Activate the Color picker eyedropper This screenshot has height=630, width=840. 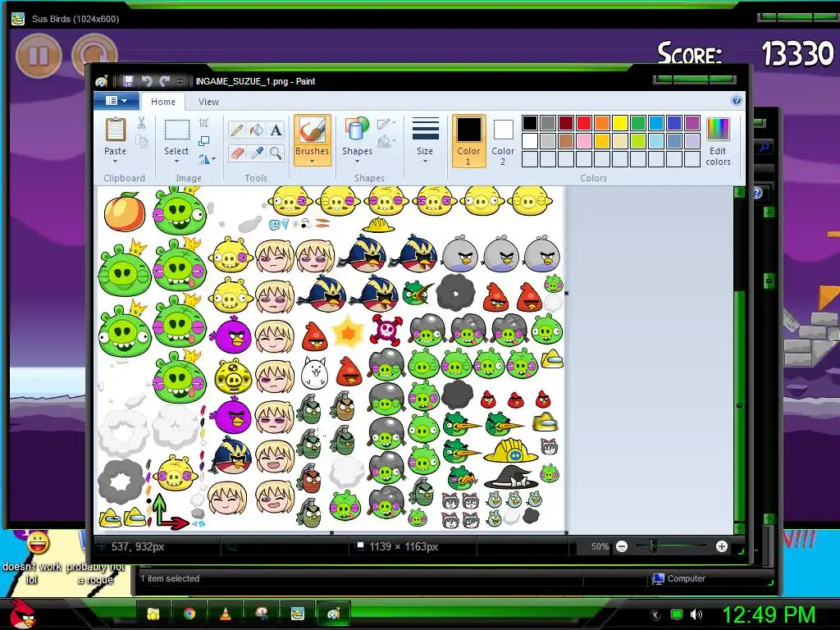point(257,153)
